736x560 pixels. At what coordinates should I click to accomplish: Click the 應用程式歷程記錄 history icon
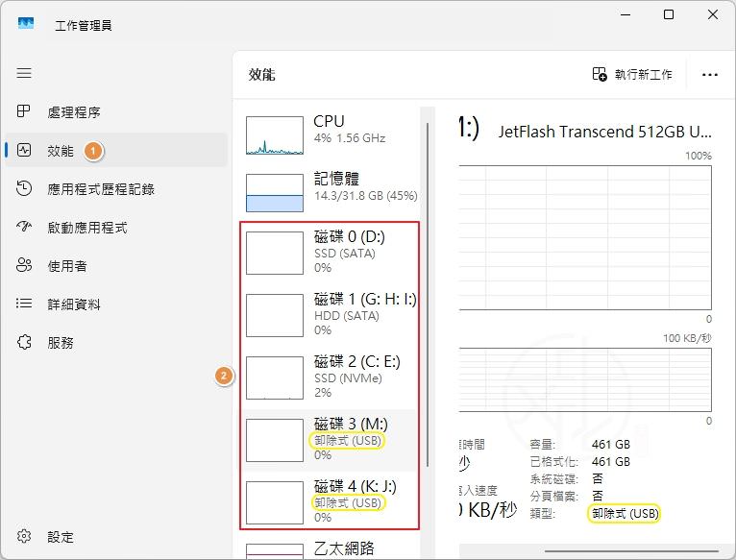tap(25, 189)
